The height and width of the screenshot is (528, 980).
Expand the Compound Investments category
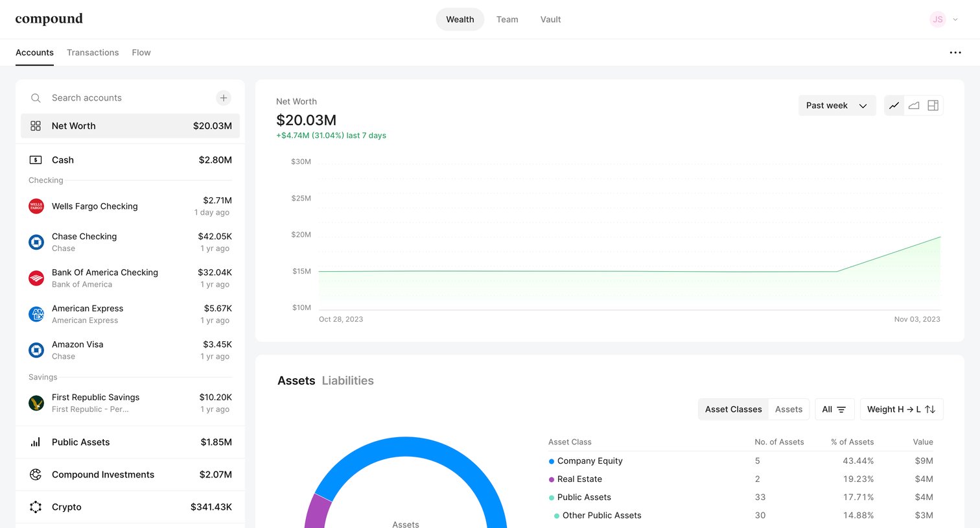[x=130, y=475]
